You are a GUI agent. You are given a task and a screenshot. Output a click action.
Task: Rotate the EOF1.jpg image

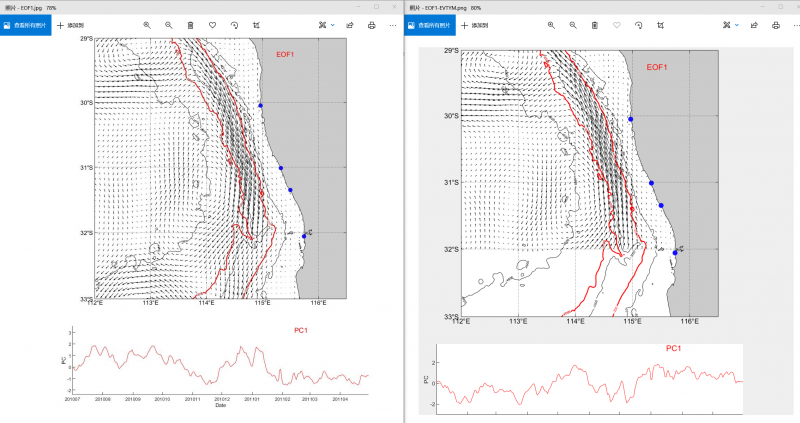pos(234,24)
